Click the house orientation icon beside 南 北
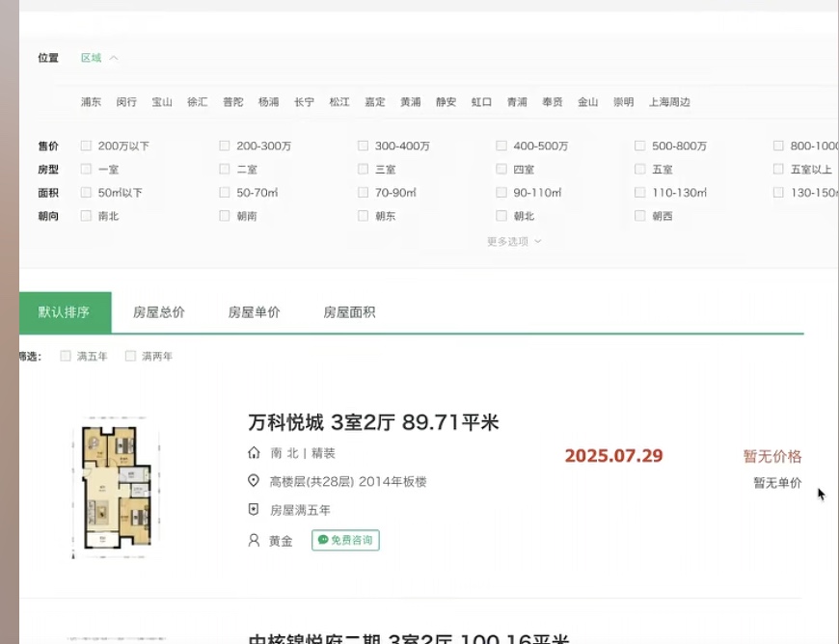Screen dimensions: 839x644 tap(254, 453)
